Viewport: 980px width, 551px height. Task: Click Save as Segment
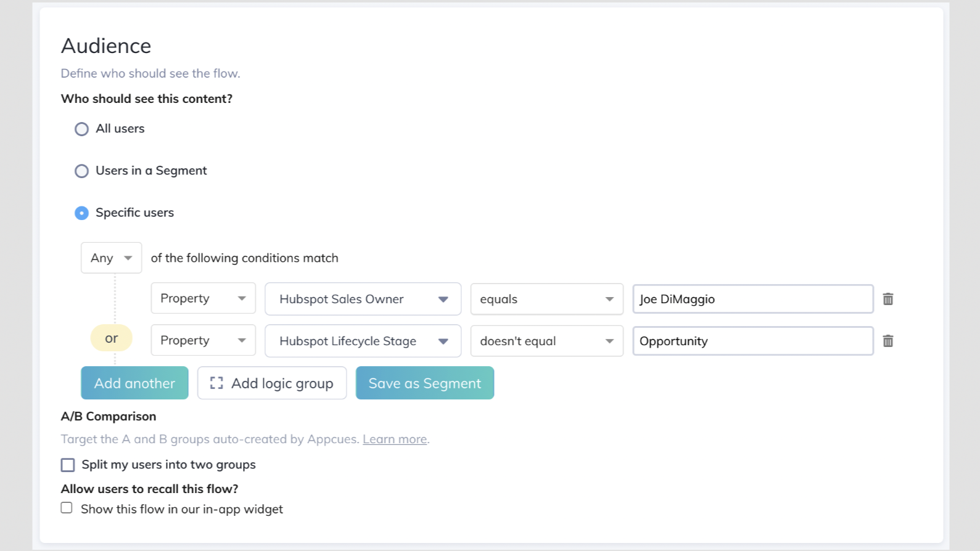424,383
